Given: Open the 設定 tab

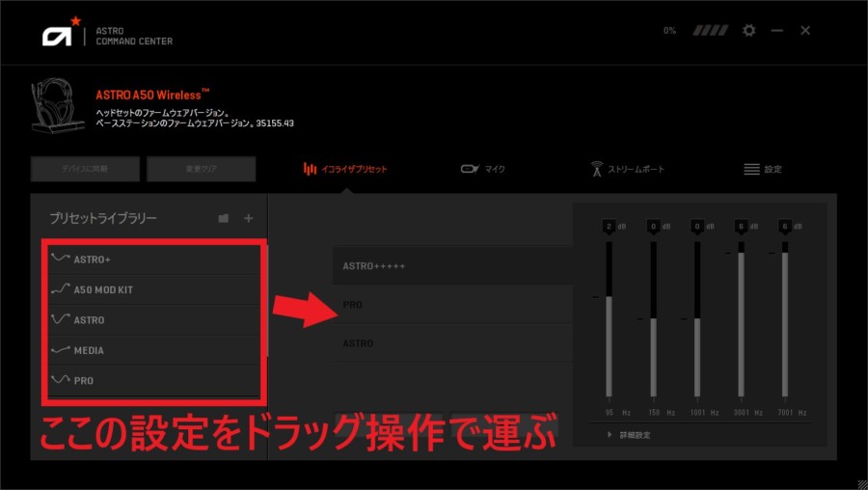Looking at the screenshot, I should [x=763, y=169].
